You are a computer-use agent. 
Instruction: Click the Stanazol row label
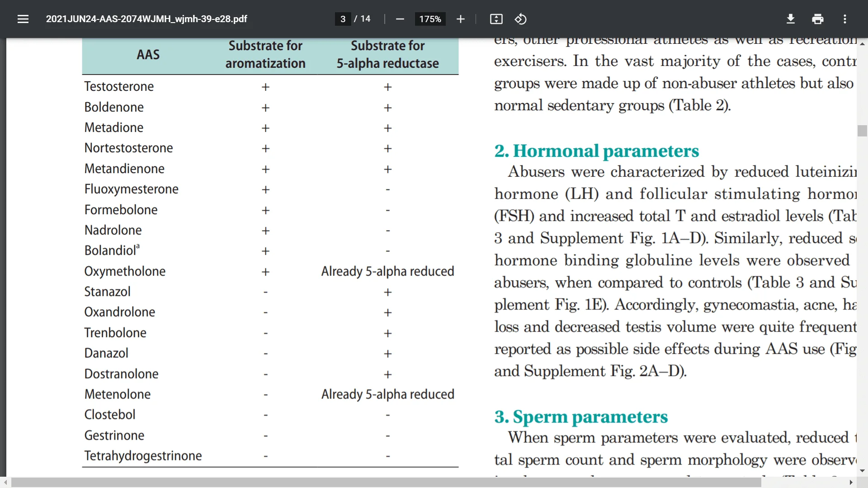click(x=107, y=292)
